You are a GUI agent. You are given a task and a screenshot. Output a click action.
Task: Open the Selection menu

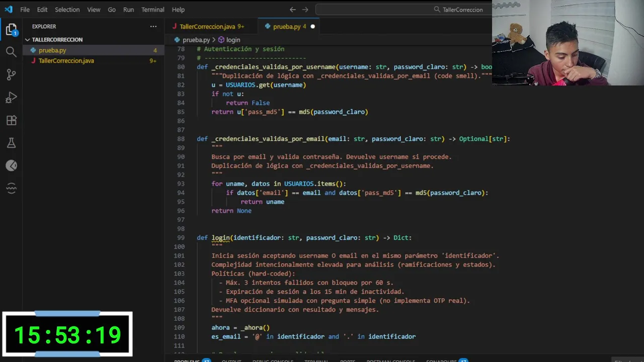point(67,10)
